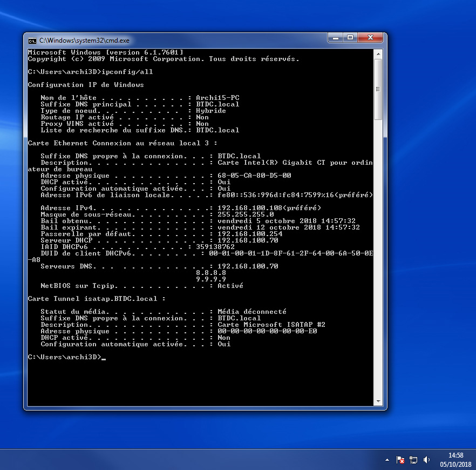476x470 pixels.
Task: Click the text Média déconnecté
Action: coord(252,311)
